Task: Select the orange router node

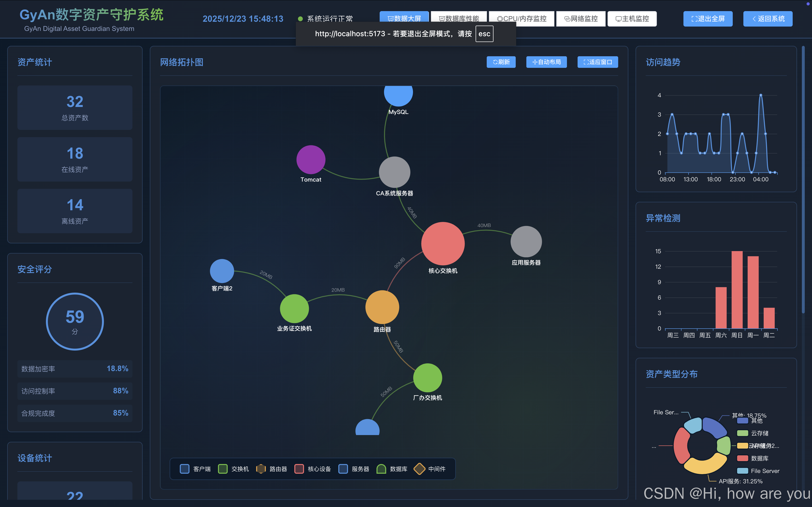Action: (x=382, y=307)
